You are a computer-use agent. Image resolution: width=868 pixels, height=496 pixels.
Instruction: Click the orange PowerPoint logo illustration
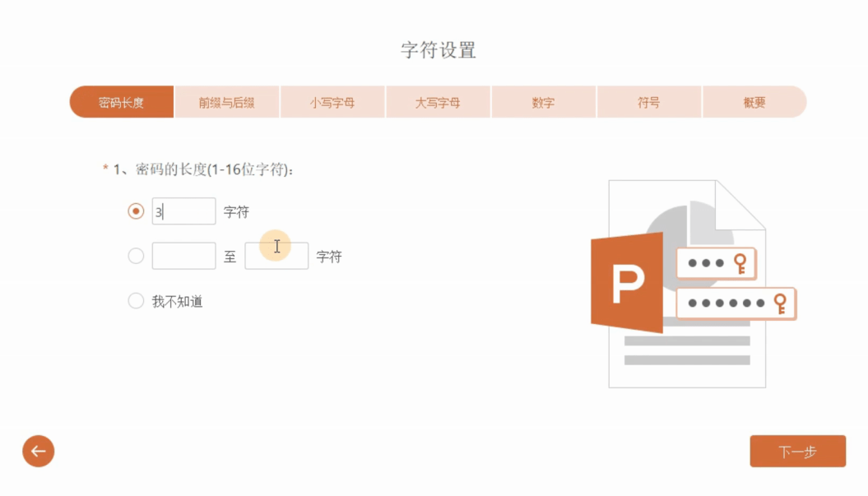[x=627, y=282]
